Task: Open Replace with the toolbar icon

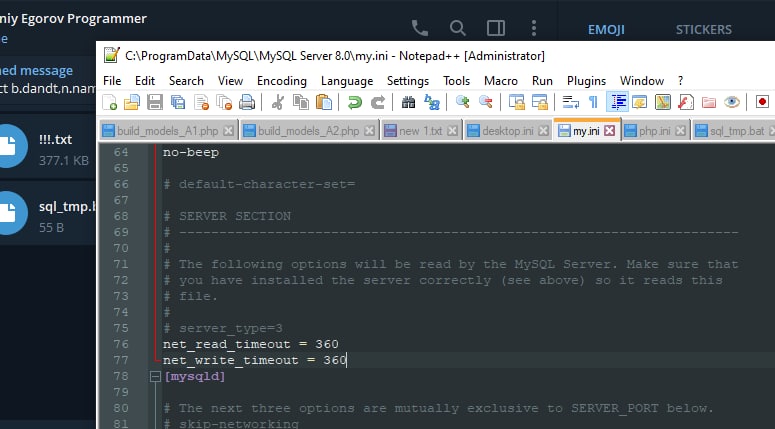Action: [431, 102]
